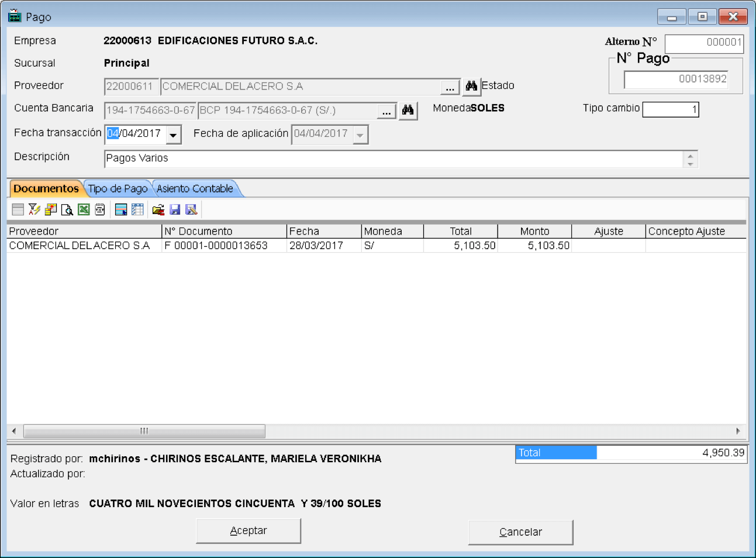Click the Descripción text field
The image size is (756, 558).
click(393, 159)
